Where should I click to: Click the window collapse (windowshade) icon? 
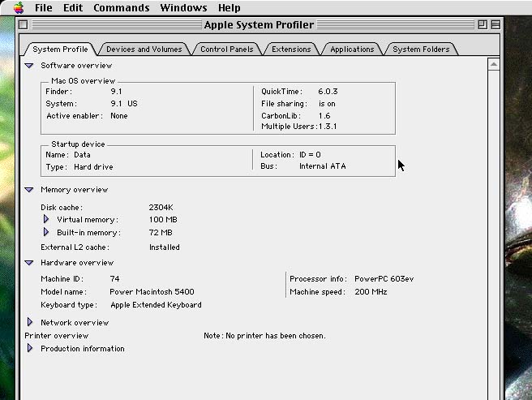pyautogui.click(x=496, y=25)
